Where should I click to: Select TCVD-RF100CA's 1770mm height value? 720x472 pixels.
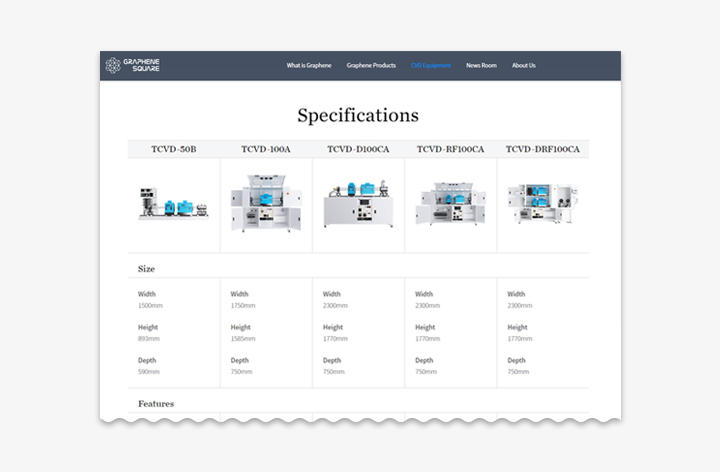pyautogui.click(x=428, y=339)
